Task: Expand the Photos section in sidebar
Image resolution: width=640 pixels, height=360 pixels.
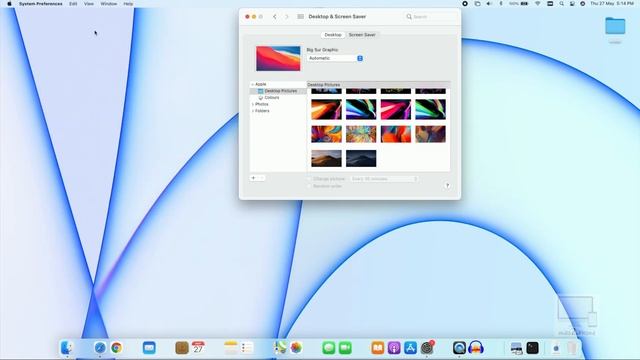Action: (x=253, y=104)
